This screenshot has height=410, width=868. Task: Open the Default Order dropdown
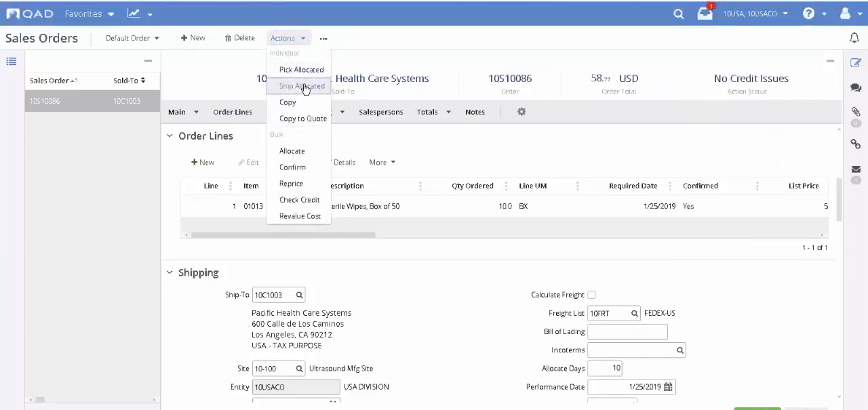click(132, 39)
